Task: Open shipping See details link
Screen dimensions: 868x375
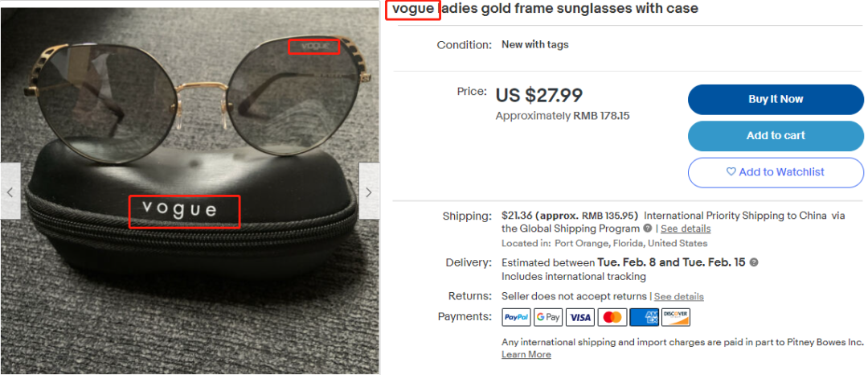Action: tap(686, 229)
